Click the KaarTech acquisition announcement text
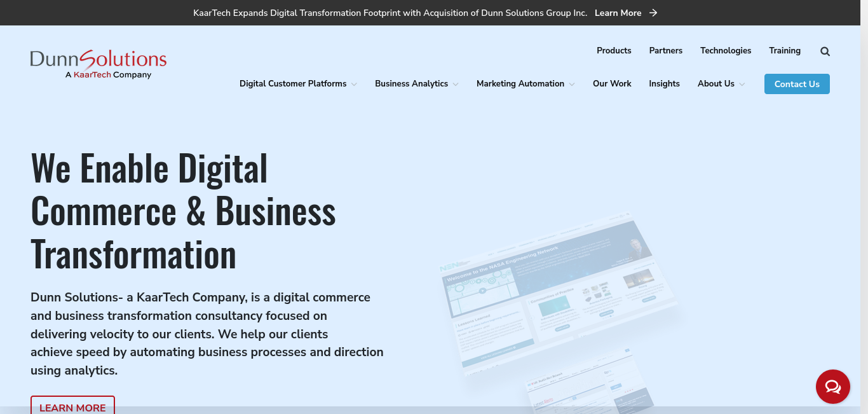868x414 pixels. click(390, 13)
